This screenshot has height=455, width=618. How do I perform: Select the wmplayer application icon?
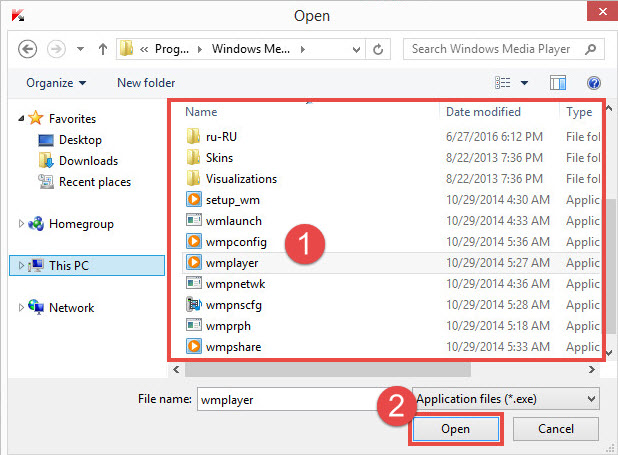pyautogui.click(x=194, y=262)
